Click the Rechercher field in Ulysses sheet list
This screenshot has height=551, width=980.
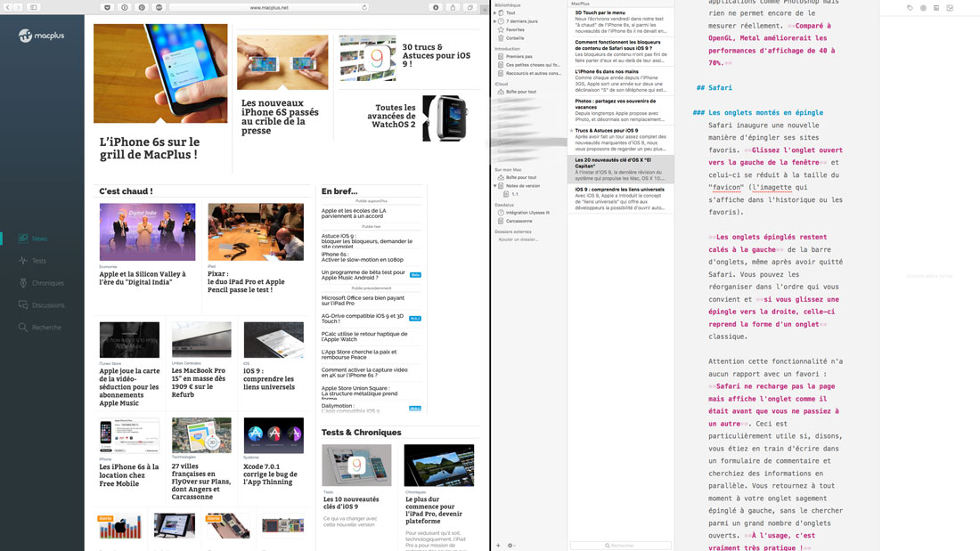point(621,546)
